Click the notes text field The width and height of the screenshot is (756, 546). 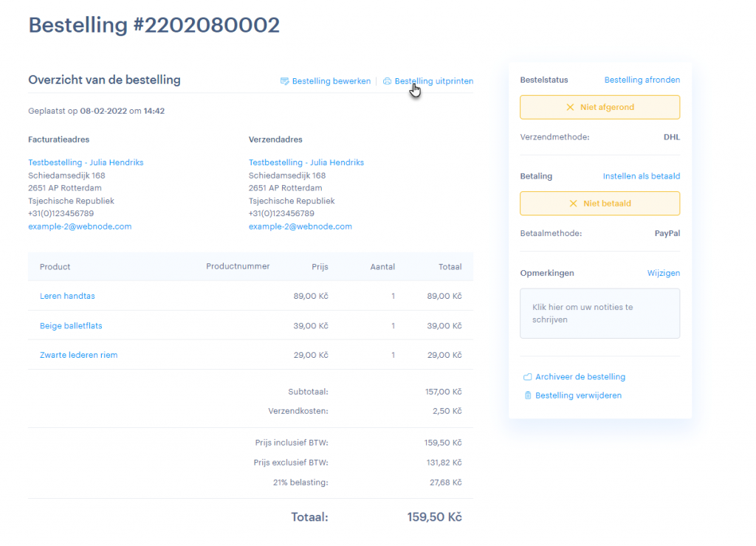click(599, 314)
